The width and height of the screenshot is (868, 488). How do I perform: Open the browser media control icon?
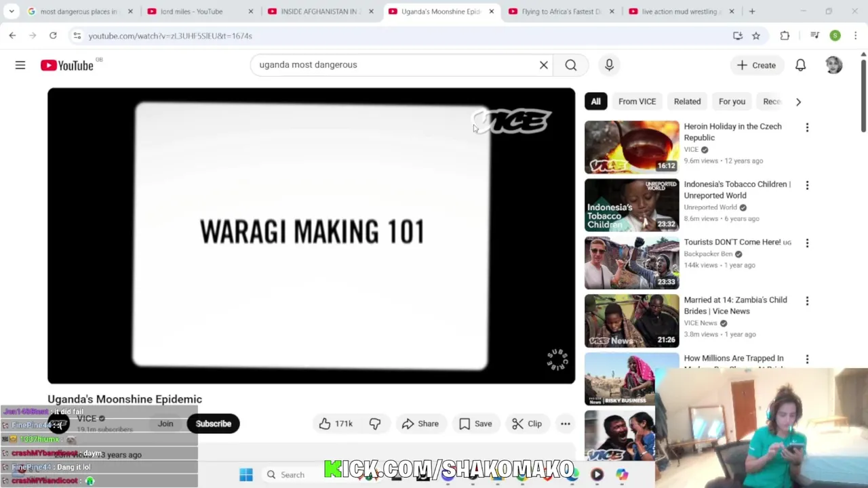pos(815,35)
